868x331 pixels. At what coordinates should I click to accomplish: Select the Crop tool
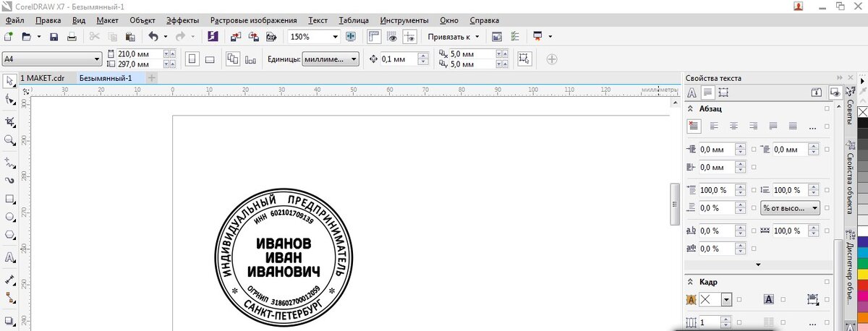coord(9,121)
